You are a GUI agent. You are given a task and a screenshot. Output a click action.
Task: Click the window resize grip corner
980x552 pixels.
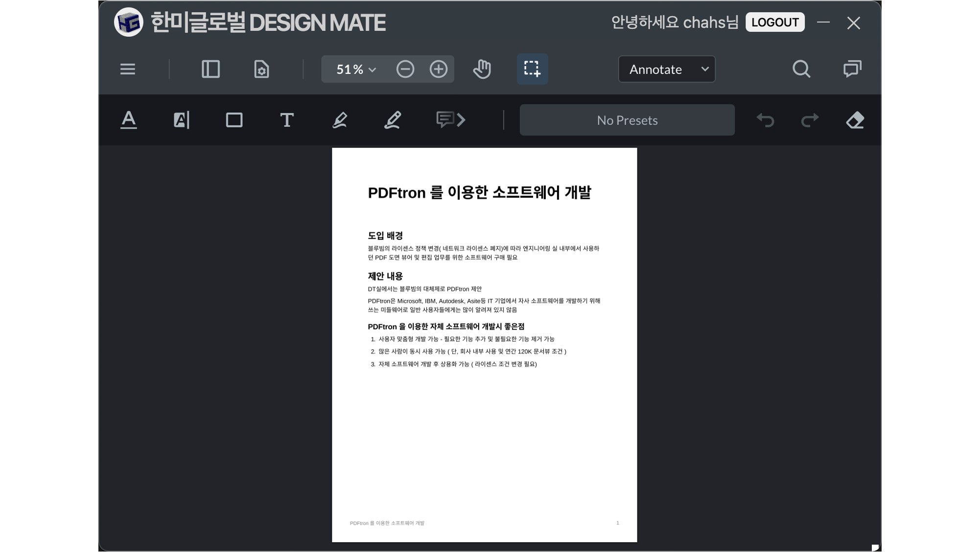(x=875, y=547)
